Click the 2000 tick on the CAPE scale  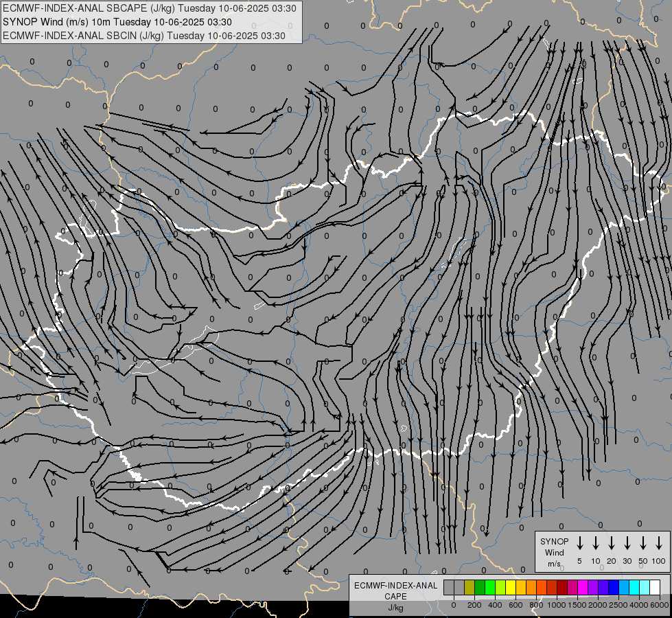[x=598, y=605]
